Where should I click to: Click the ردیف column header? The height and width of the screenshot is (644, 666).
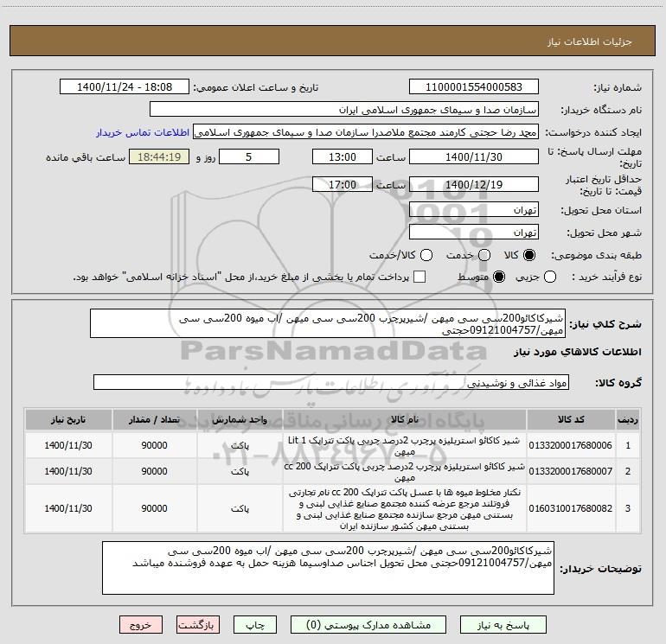coord(628,419)
